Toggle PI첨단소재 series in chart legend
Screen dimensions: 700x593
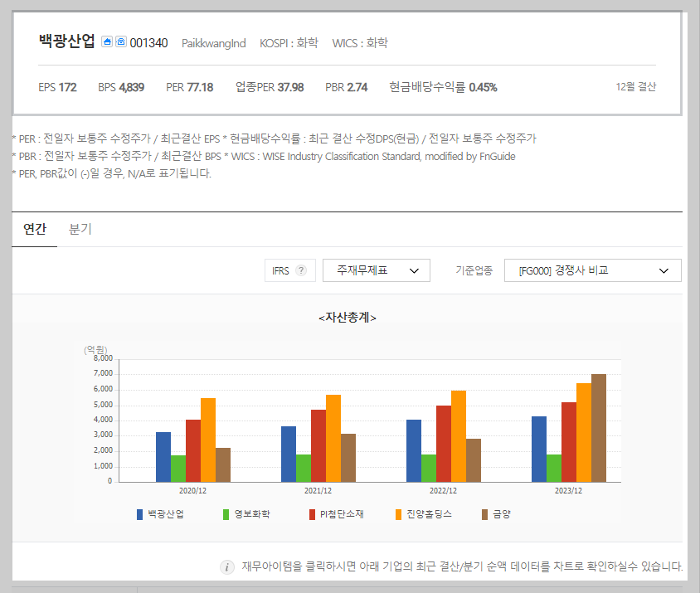(x=337, y=514)
